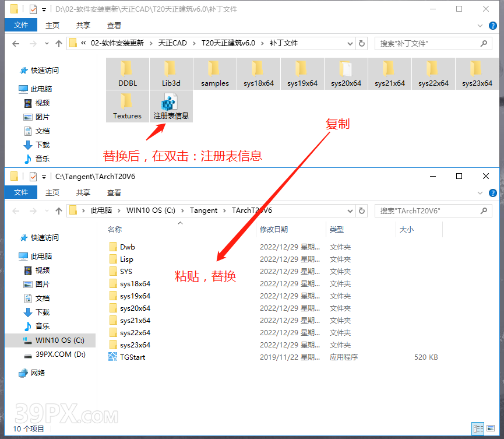504x439 pixels.
Task: Click the Back arrow in the top window
Action: pyautogui.click(x=16, y=43)
